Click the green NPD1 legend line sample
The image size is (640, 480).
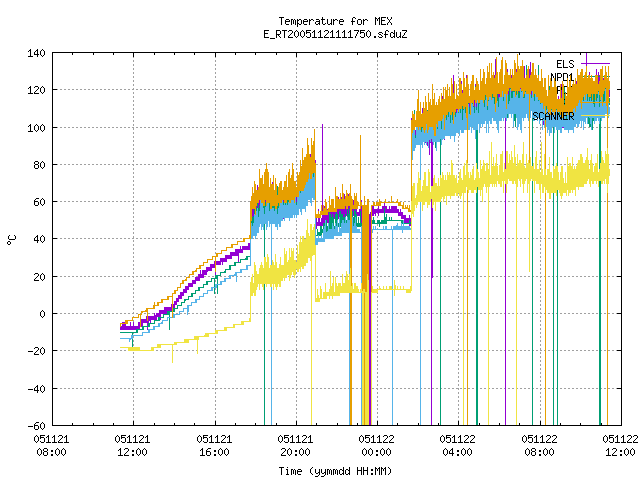[595, 77]
